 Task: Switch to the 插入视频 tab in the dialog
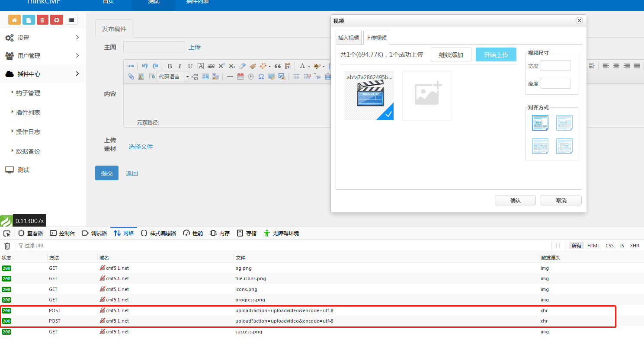349,38
